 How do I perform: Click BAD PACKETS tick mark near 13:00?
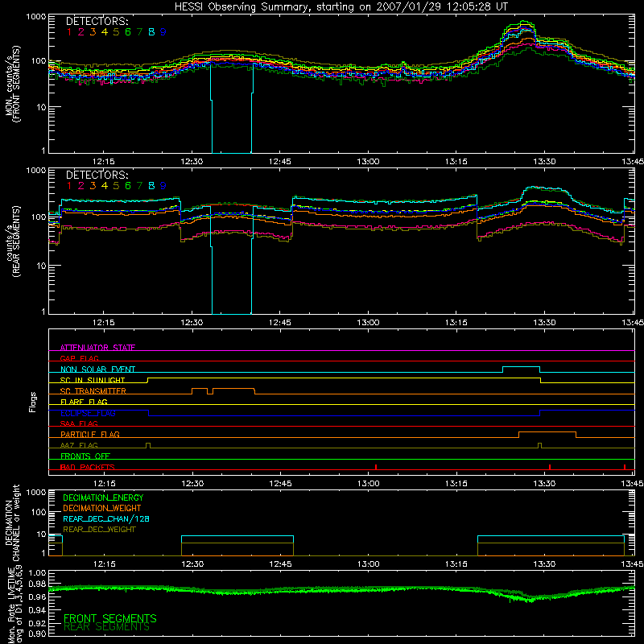(376, 467)
